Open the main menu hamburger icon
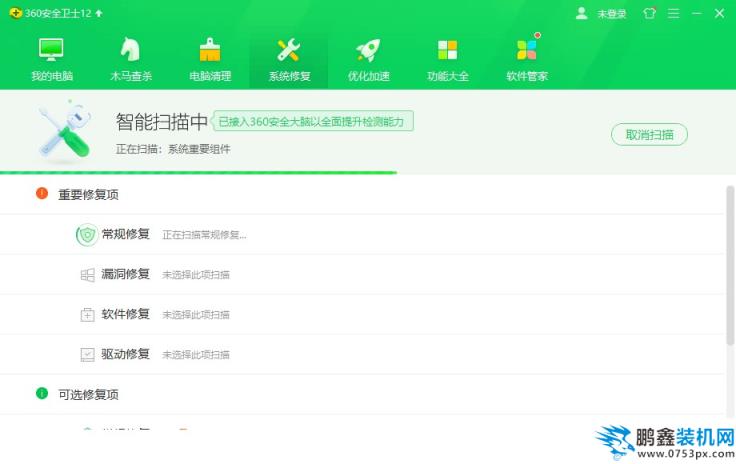Image resolution: width=736 pixels, height=464 pixels. click(x=673, y=14)
